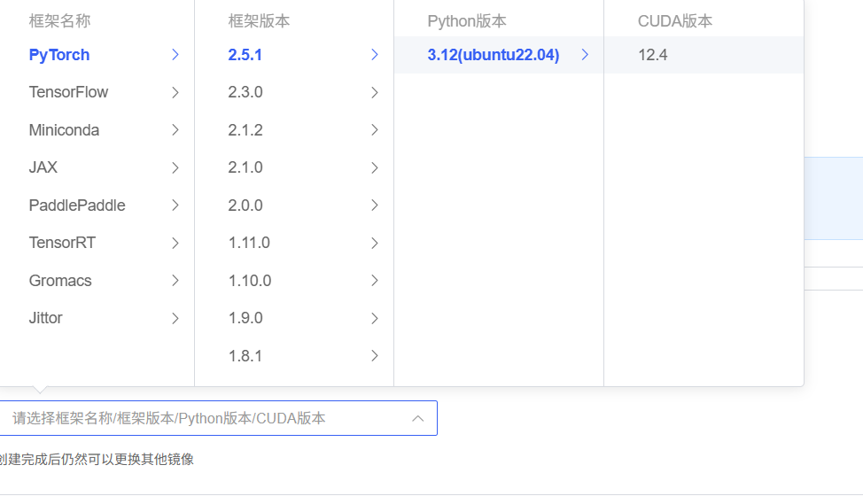Viewport: 863px width, 504px height.
Task: Expand TensorFlow with its chevron arrow
Action: pyautogui.click(x=175, y=92)
